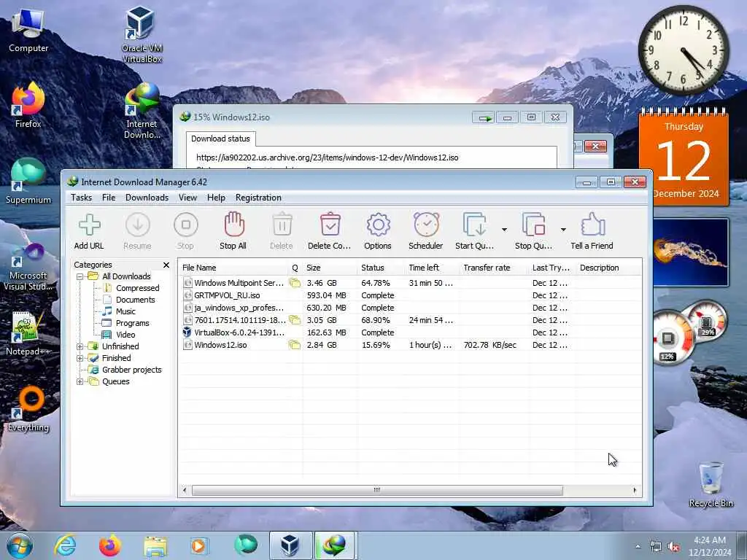Screen dimensions: 747x560
Task: Sort by the Description column header
Action: tap(608, 268)
